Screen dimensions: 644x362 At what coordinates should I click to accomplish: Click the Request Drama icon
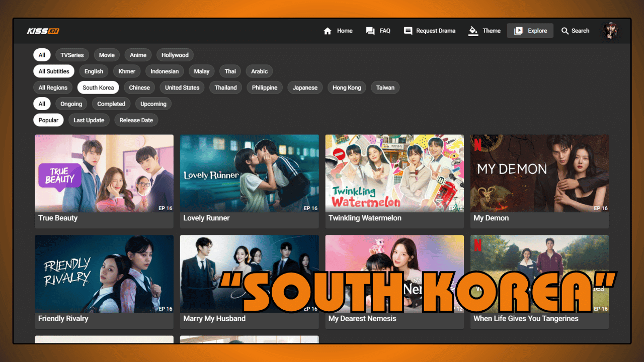tap(408, 31)
